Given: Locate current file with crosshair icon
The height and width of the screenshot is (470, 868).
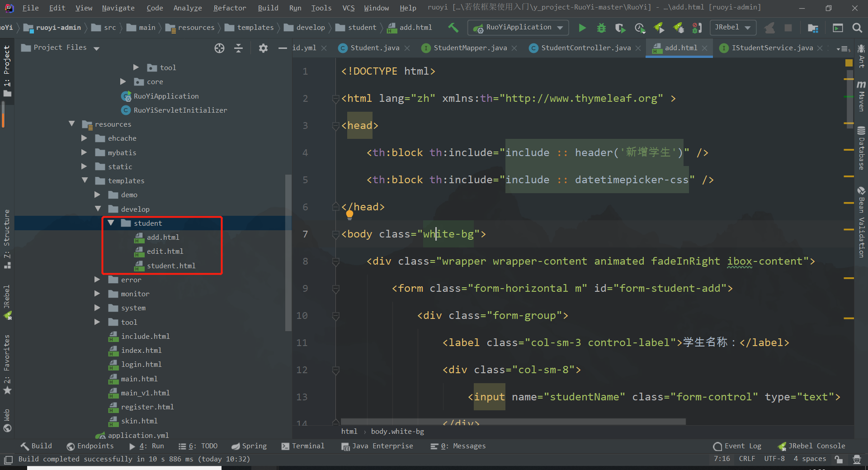Looking at the screenshot, I should point(219,48).
